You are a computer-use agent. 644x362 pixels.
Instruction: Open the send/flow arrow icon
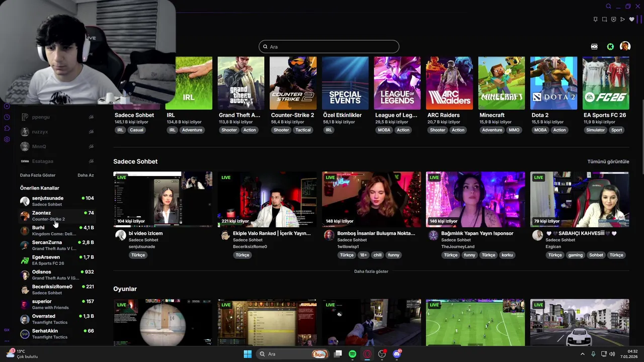coord(622,20)
